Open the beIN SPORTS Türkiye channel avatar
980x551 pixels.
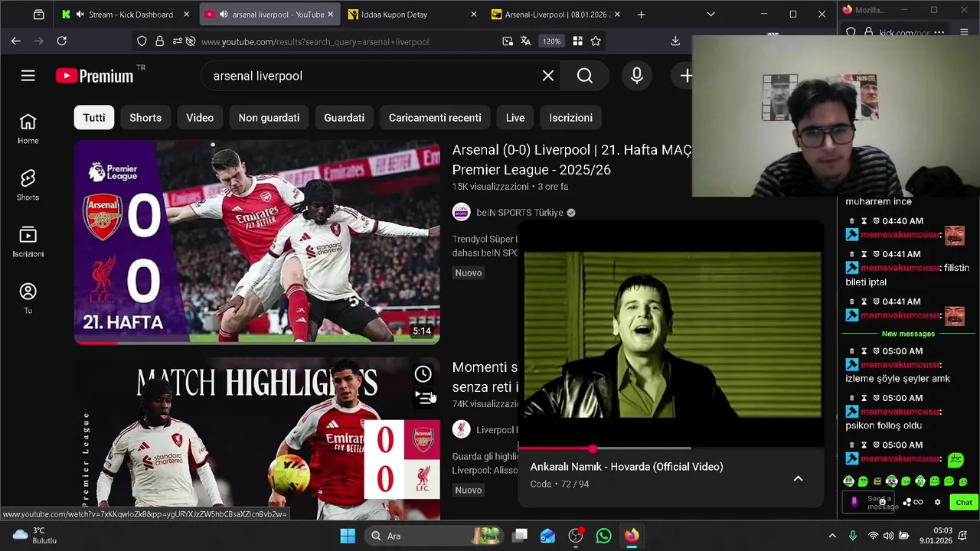[461, 212]
